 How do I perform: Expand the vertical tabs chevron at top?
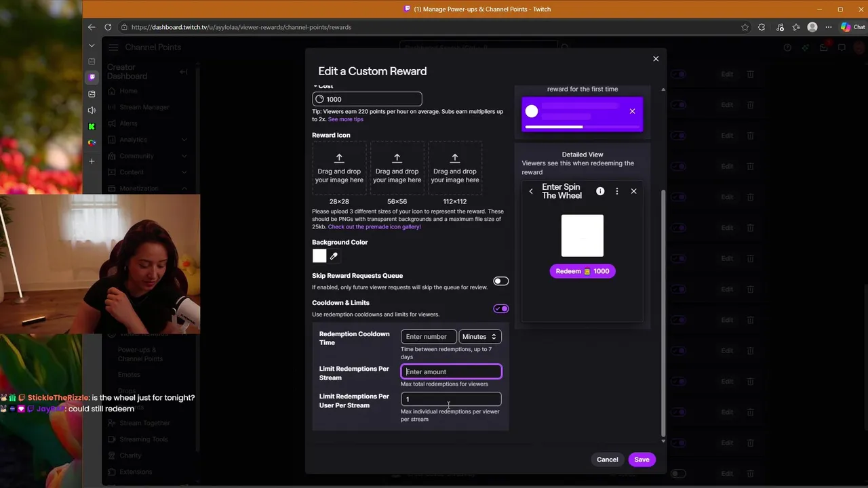(92, 45)
